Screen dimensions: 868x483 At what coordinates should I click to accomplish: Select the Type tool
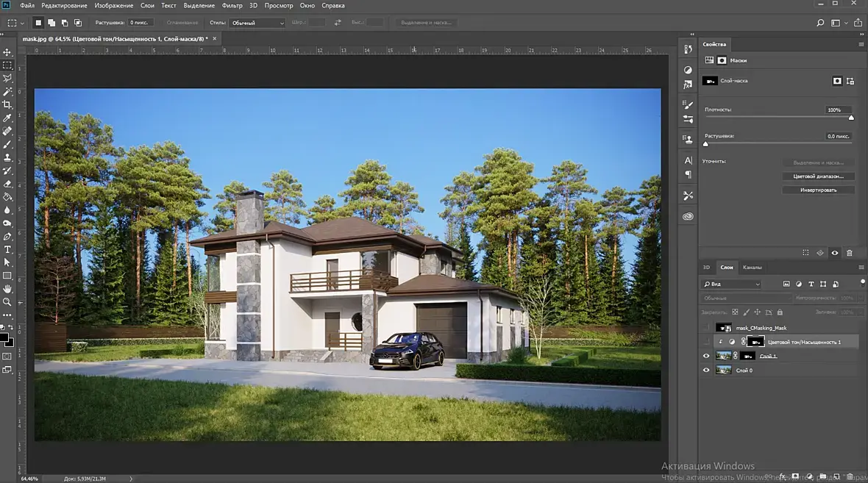[x=7, y=249]
